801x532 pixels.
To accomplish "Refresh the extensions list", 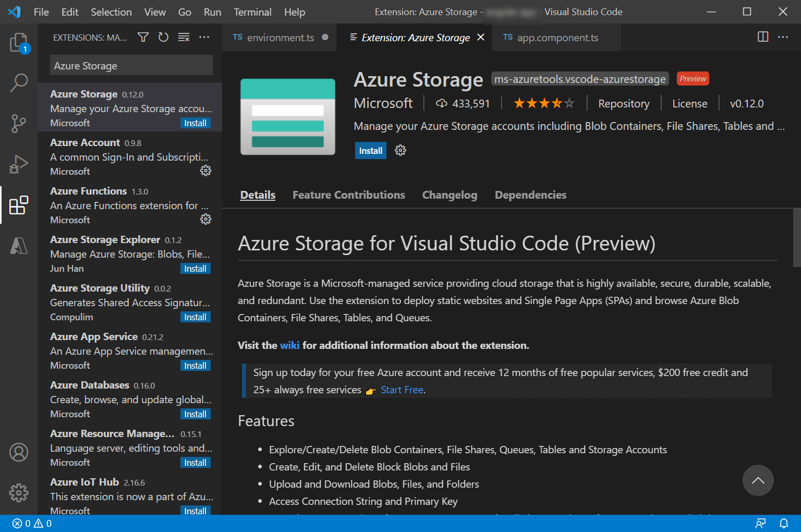I will 163,37.
